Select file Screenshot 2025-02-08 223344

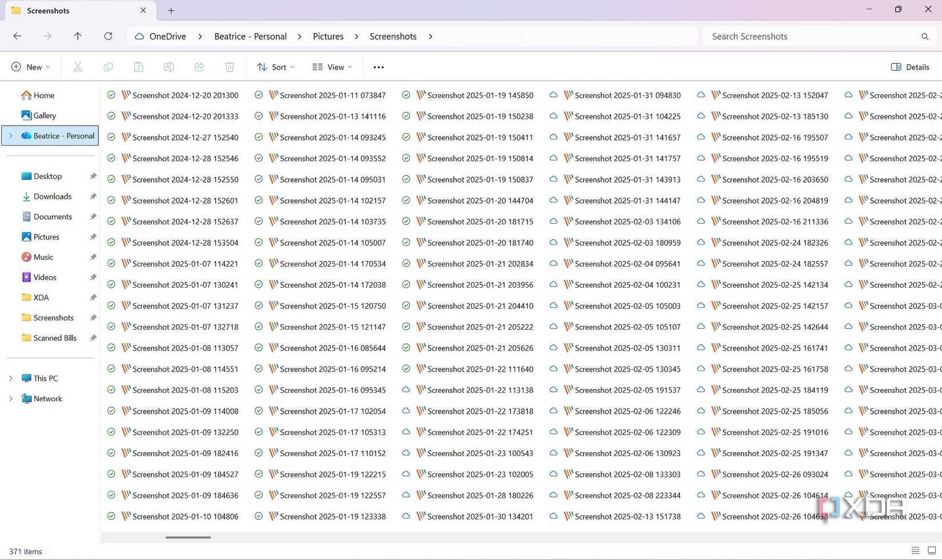click(627, 495)
